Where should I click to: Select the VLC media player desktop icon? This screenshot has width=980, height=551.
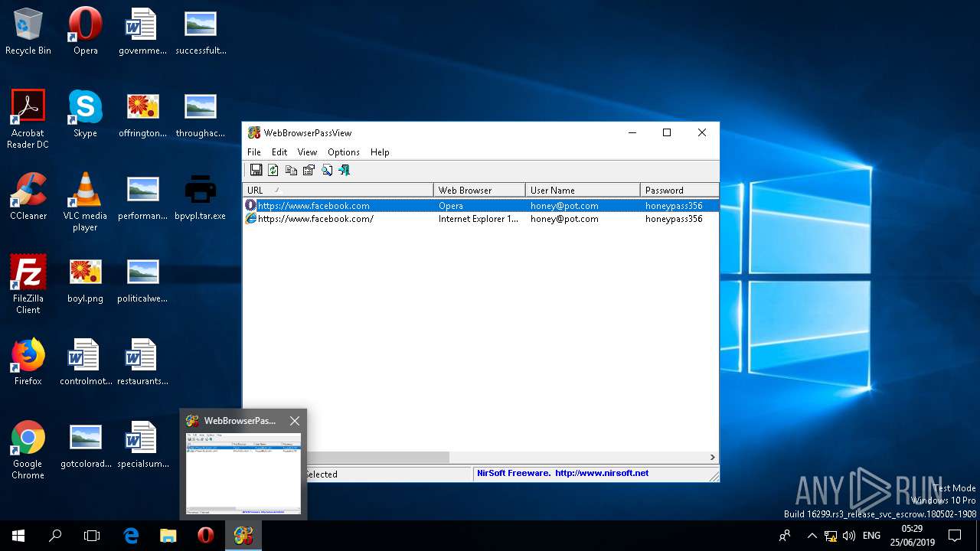[85, 202]
